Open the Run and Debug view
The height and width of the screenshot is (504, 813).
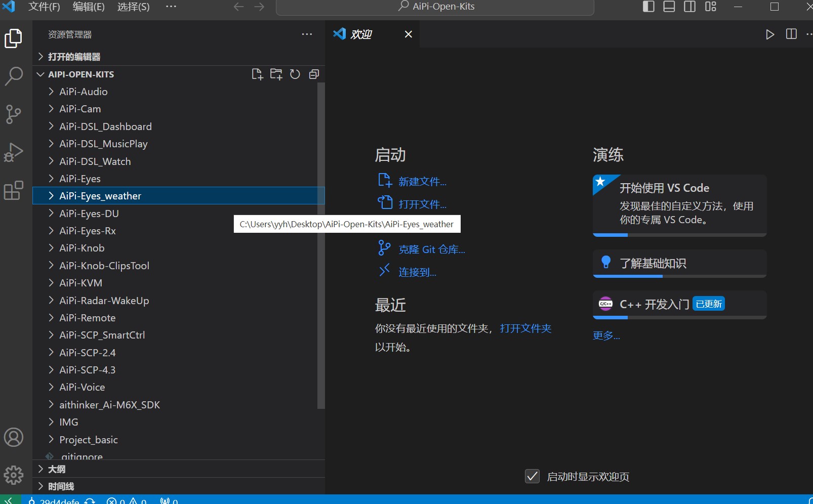click(x=14, y=152)
